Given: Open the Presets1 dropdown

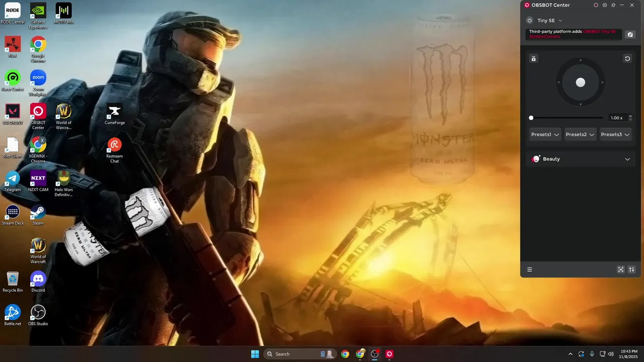Looking at the screenshot, I should point(545,134).
